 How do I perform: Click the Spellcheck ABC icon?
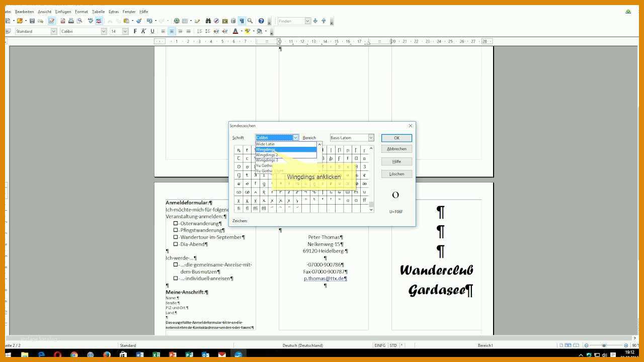pos(91,21)
